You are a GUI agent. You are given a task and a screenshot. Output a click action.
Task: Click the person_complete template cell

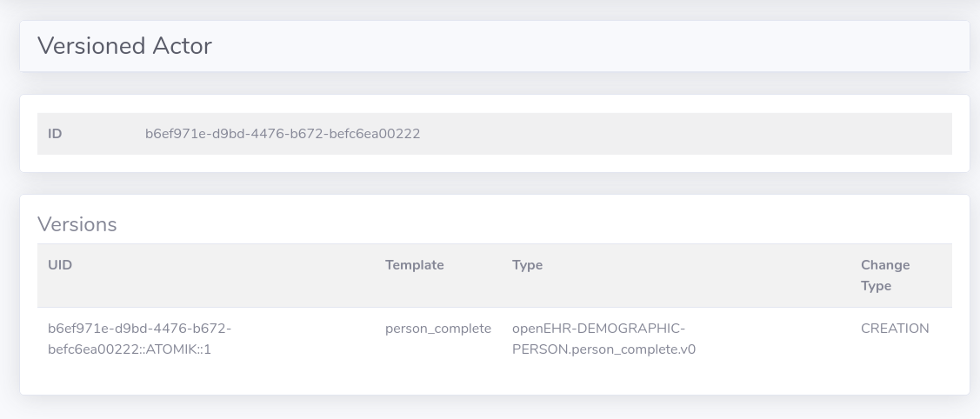[437, 329]
